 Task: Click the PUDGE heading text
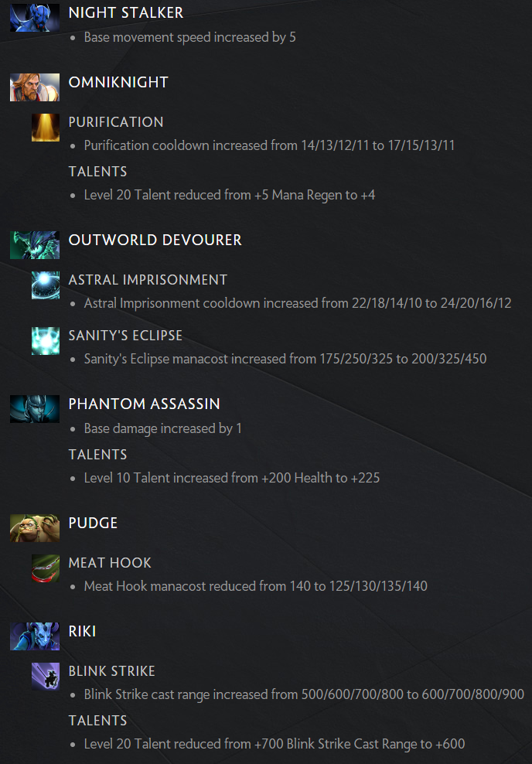point(93,524)
